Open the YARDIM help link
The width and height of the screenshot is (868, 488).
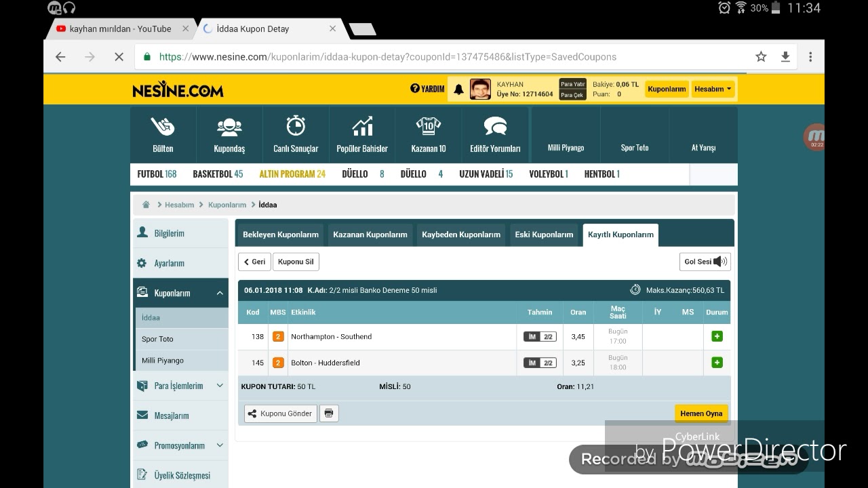(x=427, y=89)
